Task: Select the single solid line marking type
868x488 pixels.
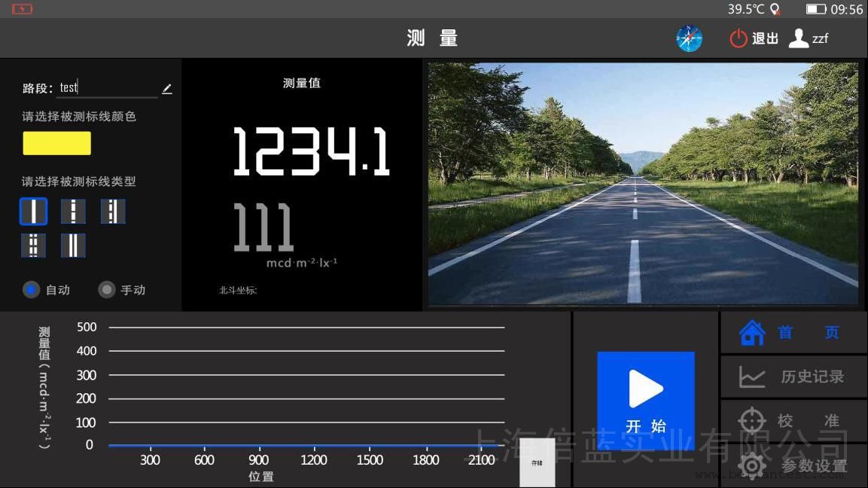Action: pos(34,212)
